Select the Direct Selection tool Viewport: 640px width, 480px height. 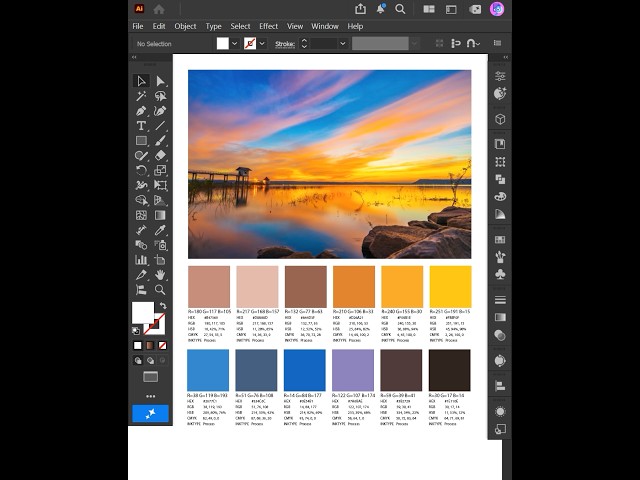pos(160,81)
